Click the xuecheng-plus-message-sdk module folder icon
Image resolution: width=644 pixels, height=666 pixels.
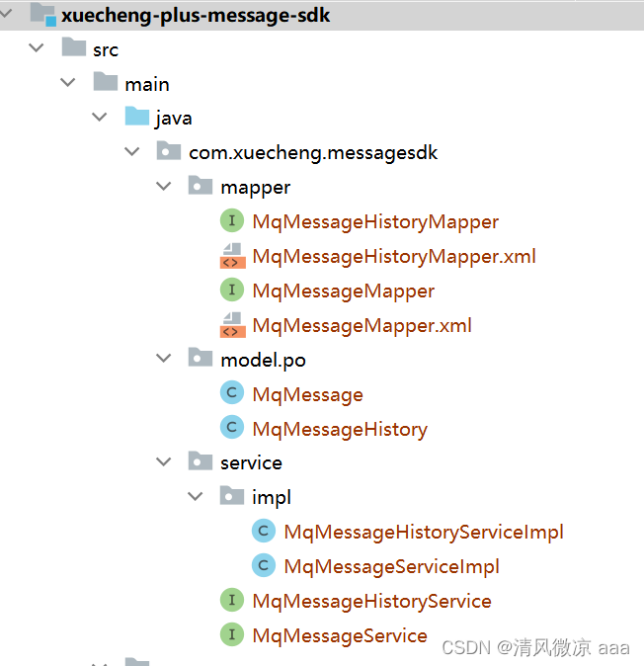point(42,14)
